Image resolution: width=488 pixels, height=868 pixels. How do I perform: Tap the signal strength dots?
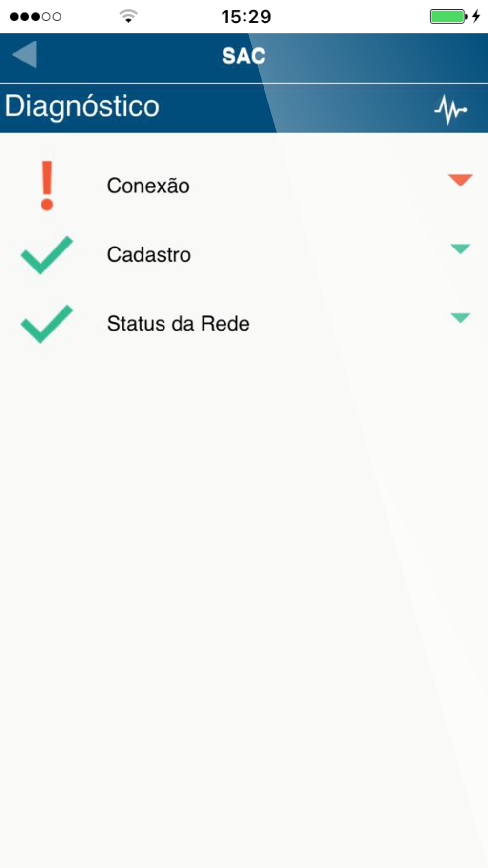35,17
